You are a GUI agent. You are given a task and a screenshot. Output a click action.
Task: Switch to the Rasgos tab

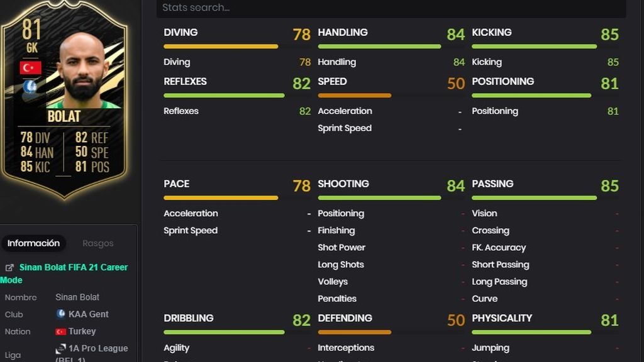pyautogui.click(x=97, y=243)
